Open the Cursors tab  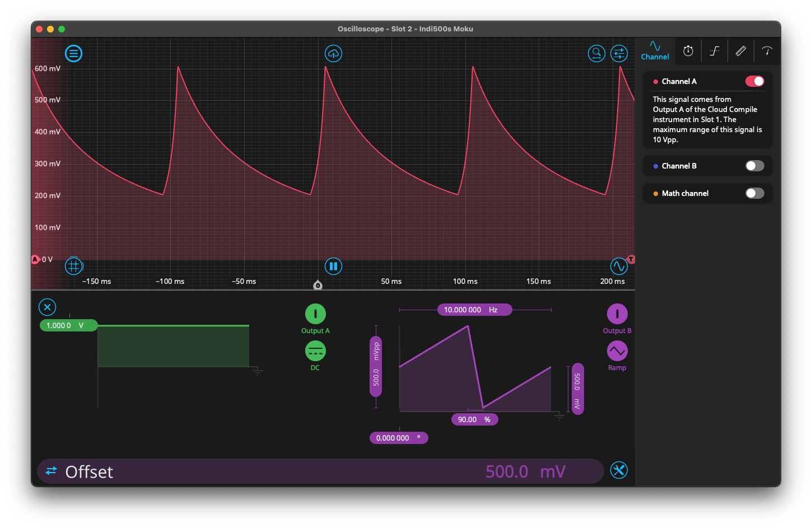767,51
